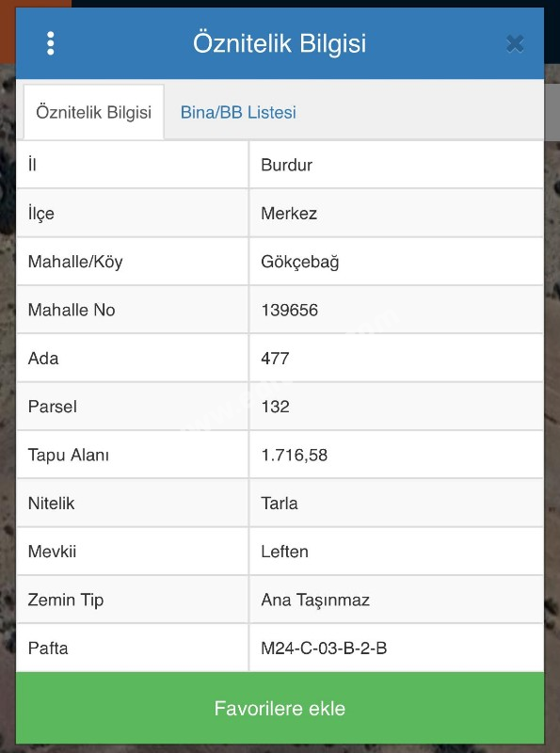Select Tapu Alanı value 1.716,58
This screenshot has height=753, width=560.
point(294,456)
